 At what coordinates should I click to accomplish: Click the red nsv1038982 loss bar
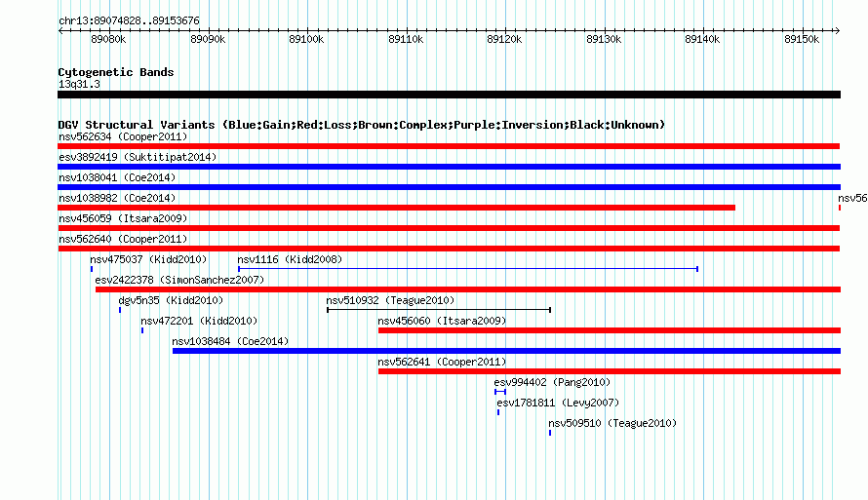[x=396, y=208]
